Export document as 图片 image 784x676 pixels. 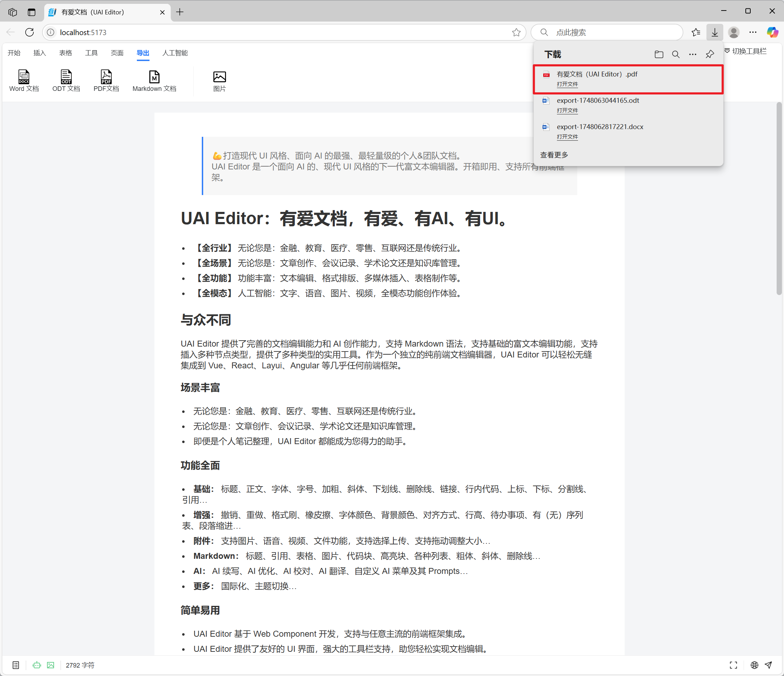tap(219, 81)
